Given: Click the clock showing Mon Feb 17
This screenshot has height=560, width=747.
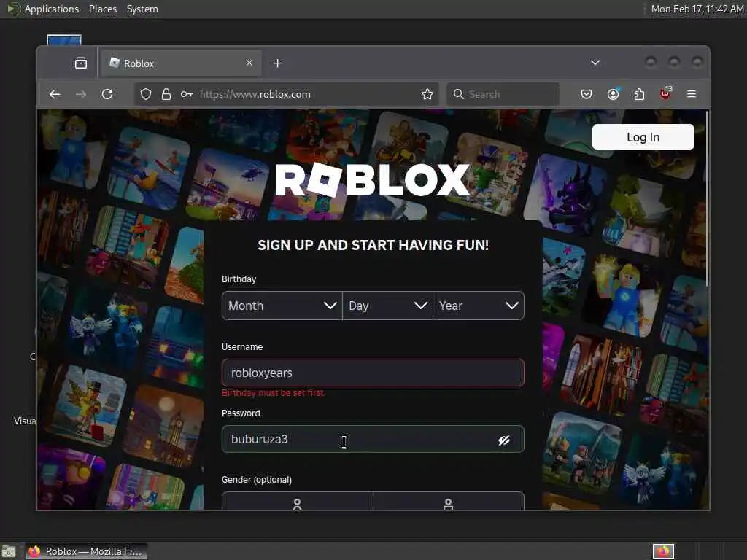Looking at the screenshot, I should click(697, 9).
